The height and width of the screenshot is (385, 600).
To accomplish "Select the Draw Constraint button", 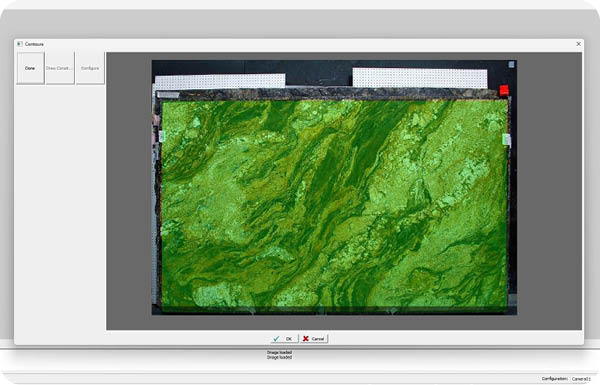I will [x=60, y=68].
